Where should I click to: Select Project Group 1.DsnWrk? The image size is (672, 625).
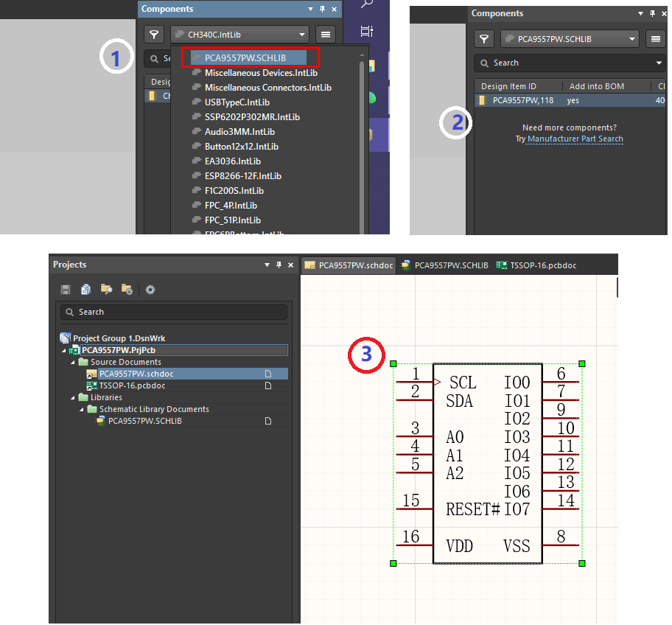pos(119,338)
